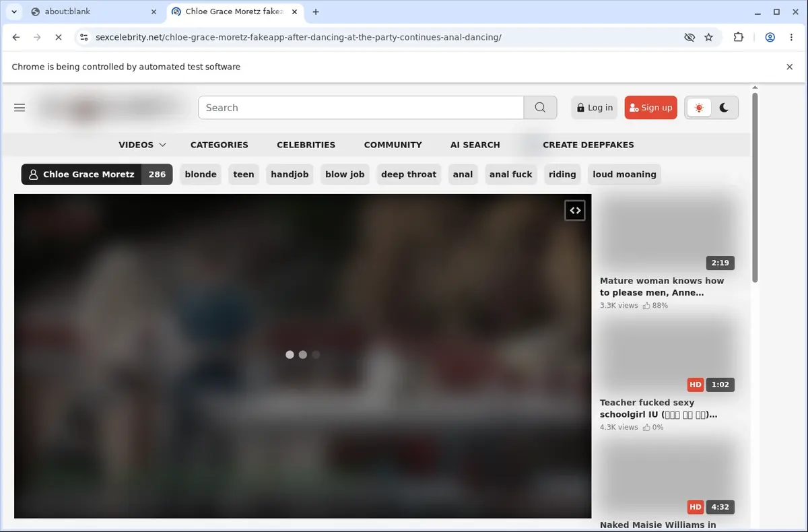Click the browser address bar URL
The height and width of the screenshot is (532, 808).
tap(299, 37)
